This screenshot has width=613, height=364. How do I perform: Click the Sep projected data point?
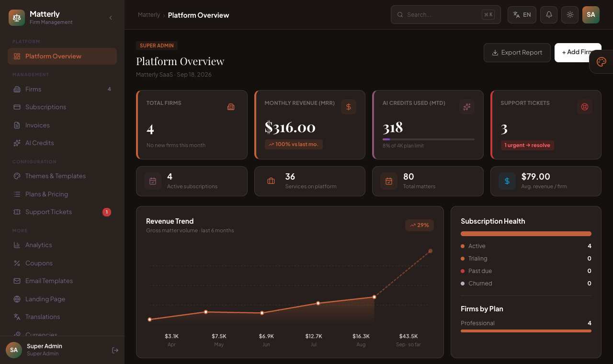point(430,251)
